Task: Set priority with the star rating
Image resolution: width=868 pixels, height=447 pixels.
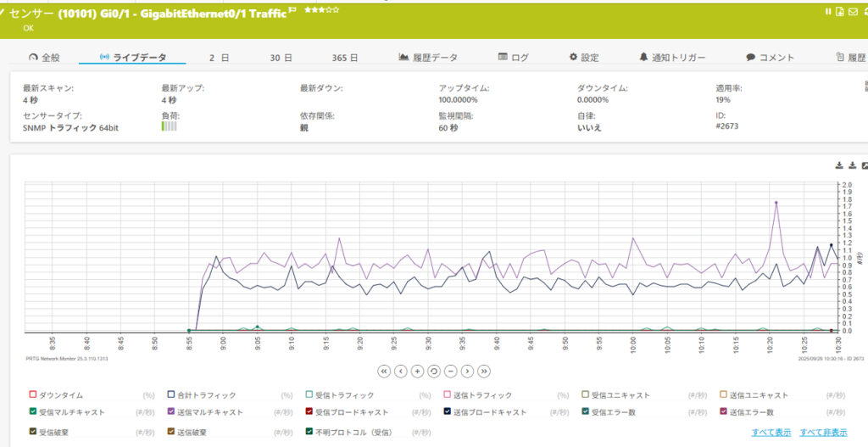Action: tap(321, 10)
